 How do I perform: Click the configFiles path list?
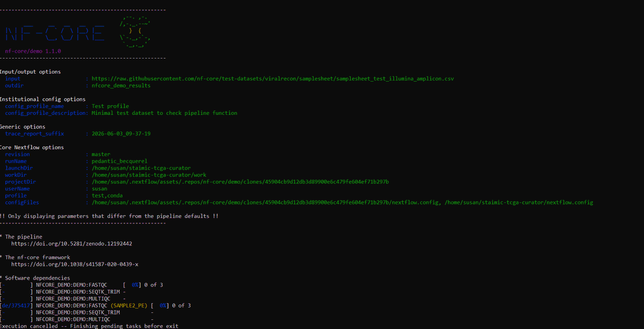[342, 202]
